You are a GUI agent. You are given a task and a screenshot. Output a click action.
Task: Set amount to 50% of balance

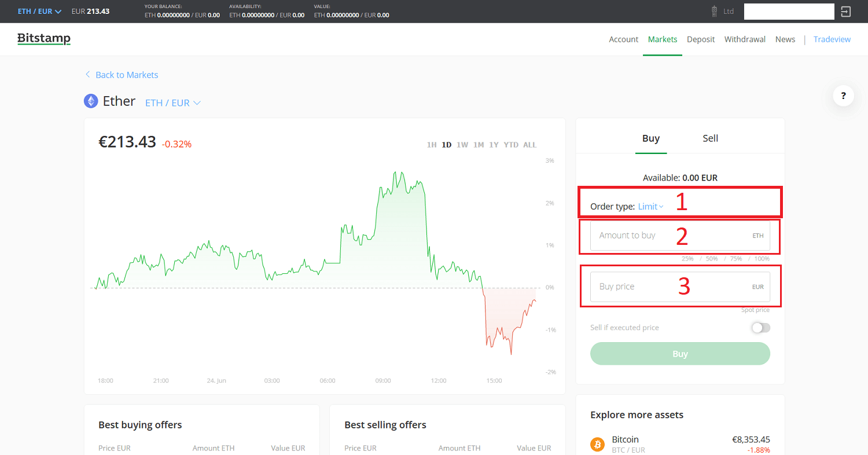(712, 259)
